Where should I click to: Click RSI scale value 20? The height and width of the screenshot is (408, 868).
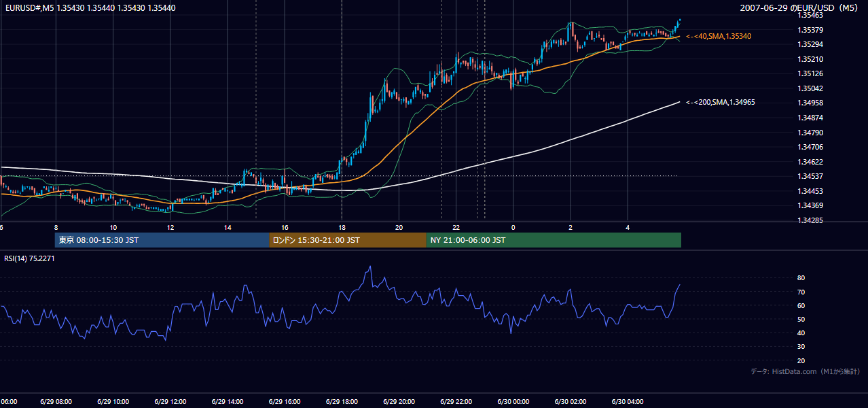801,360
